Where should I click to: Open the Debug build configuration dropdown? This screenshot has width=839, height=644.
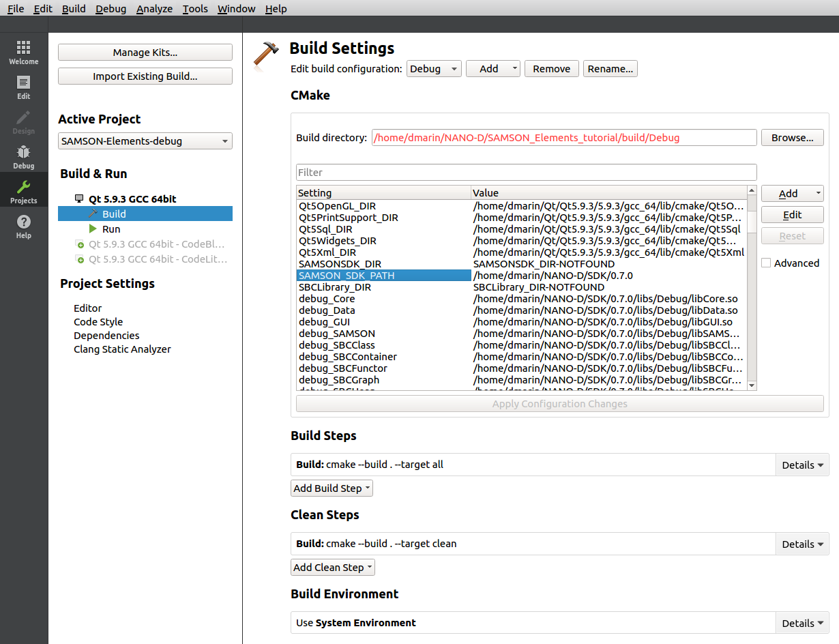coord(434,68)
